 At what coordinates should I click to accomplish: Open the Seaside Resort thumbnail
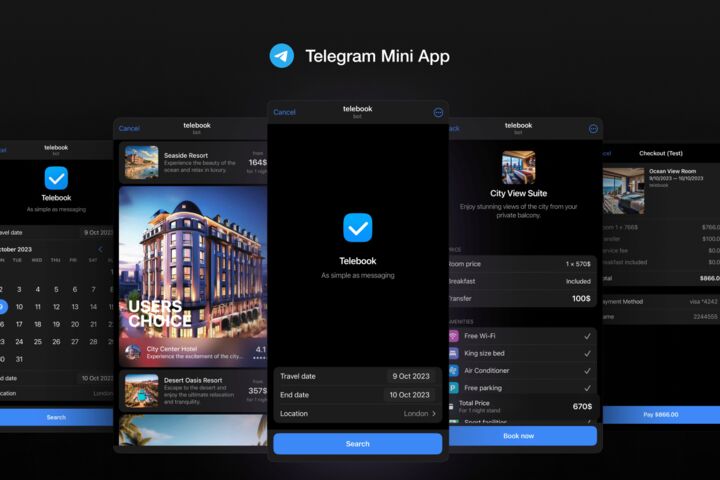tap(141, 162)
